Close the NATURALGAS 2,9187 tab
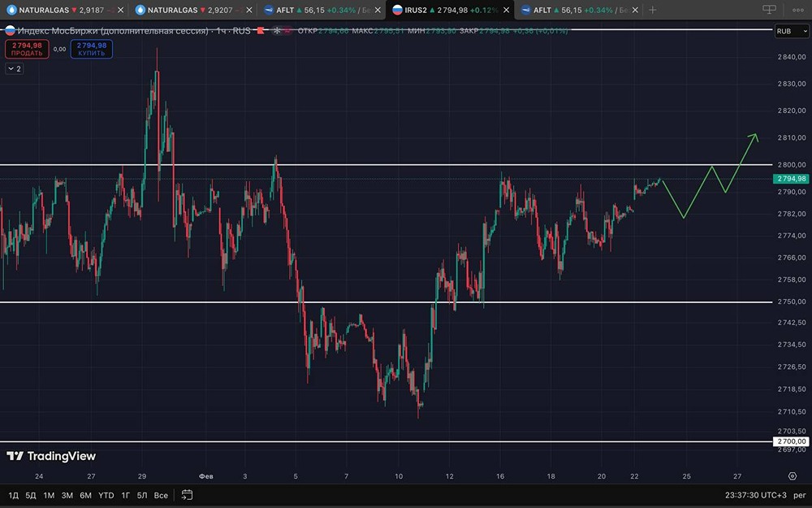This screenshot has width=812, height=508. pos(121,10)
